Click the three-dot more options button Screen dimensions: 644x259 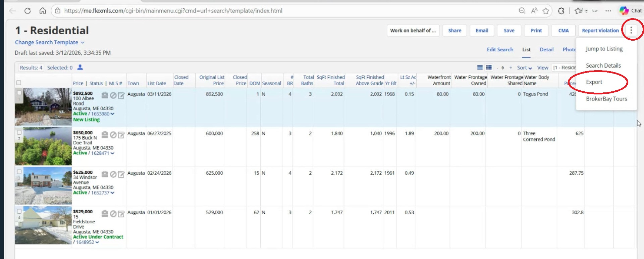coord(631,30)
